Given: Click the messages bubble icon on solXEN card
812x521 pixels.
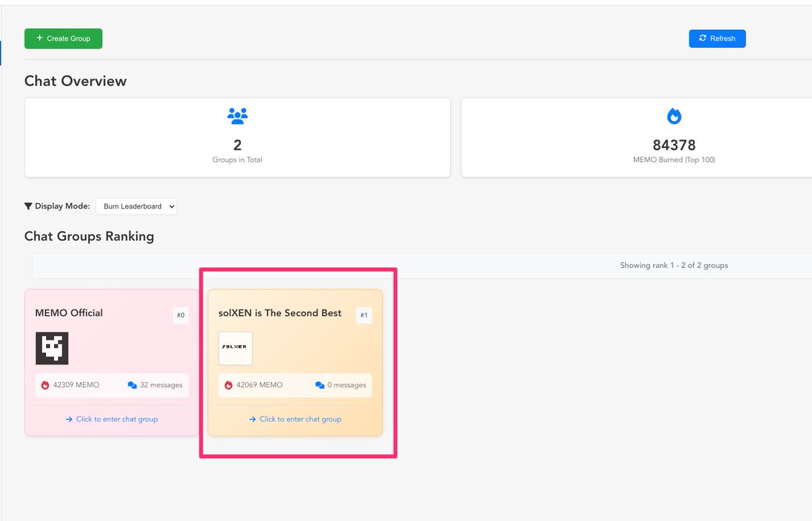Looking at the screenshot, I should [x=319, y=385].
